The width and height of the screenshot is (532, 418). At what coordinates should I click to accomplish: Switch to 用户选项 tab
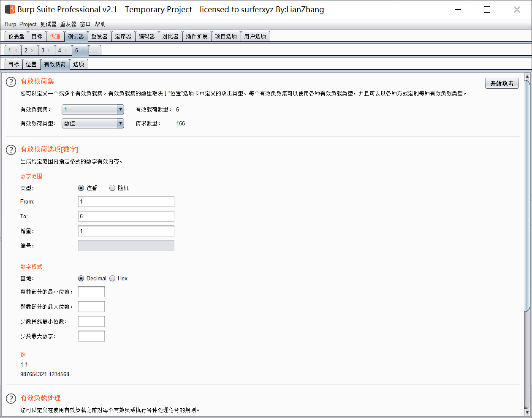[255, 36]
